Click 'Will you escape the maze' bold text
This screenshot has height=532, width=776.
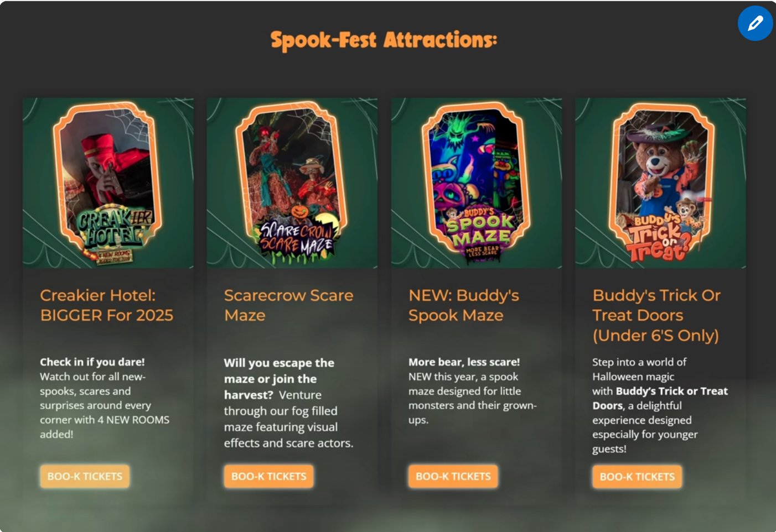pos(279,371)
